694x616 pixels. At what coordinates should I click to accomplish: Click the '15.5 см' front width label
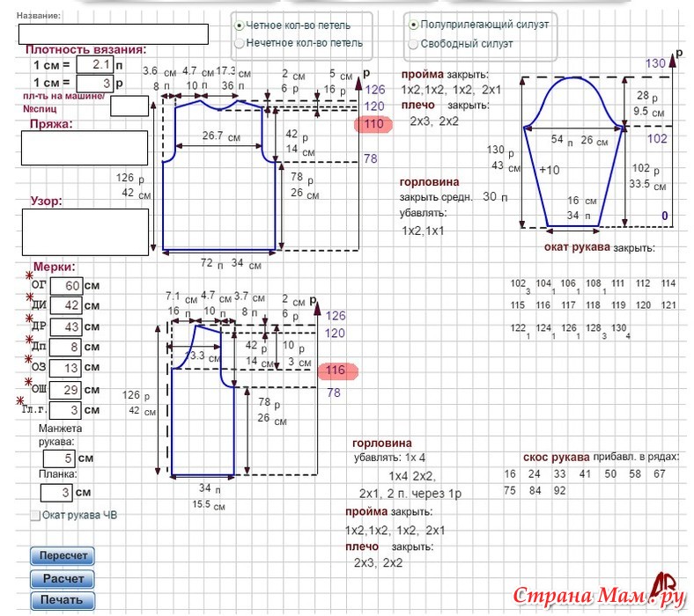pyautogui.click(x=209, y=504)
